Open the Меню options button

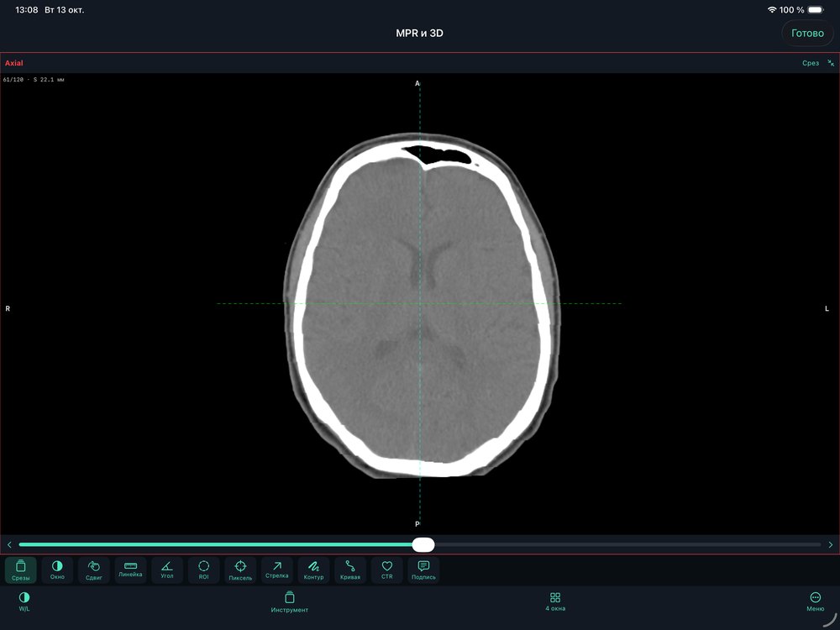tap(816, 601)
